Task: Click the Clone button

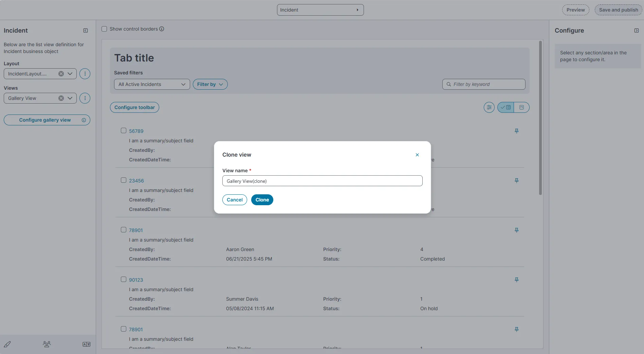Action: click(x=262, y=200)
